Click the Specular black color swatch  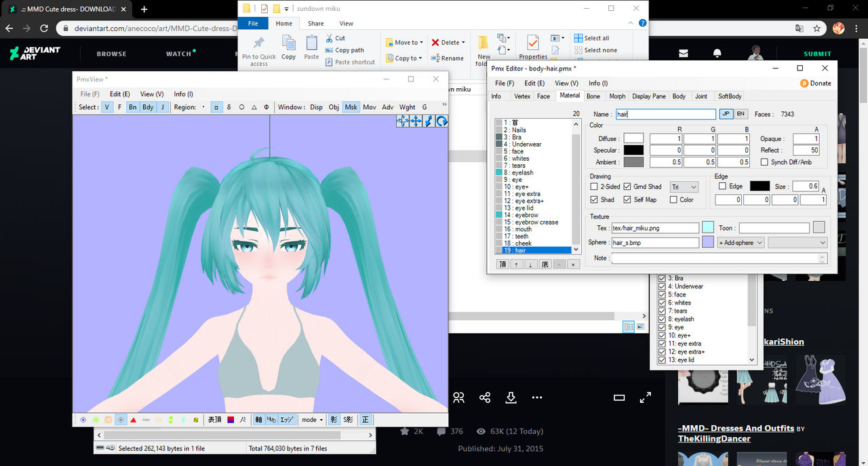633,151
